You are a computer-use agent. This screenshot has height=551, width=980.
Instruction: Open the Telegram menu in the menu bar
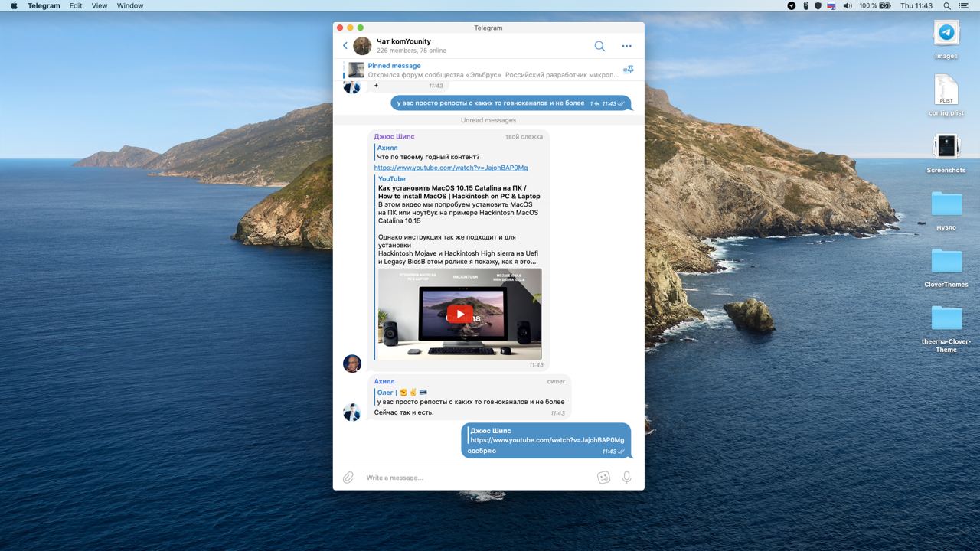(44, 5)
